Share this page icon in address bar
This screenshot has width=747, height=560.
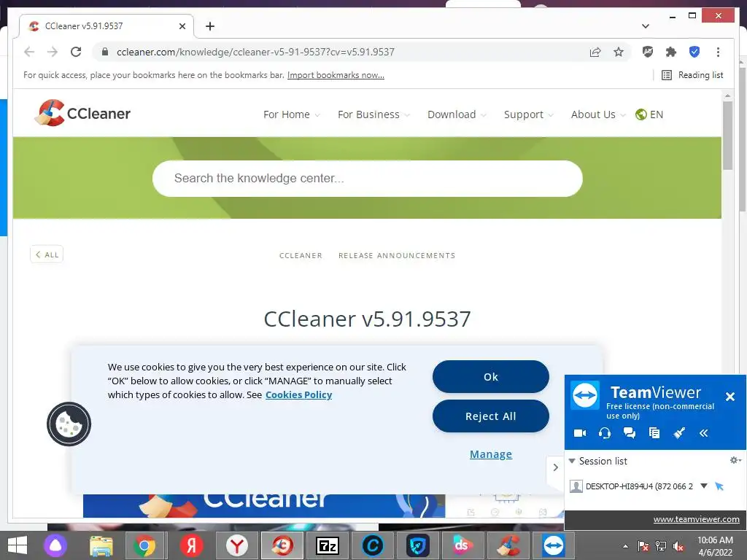(x=595, y=52)
